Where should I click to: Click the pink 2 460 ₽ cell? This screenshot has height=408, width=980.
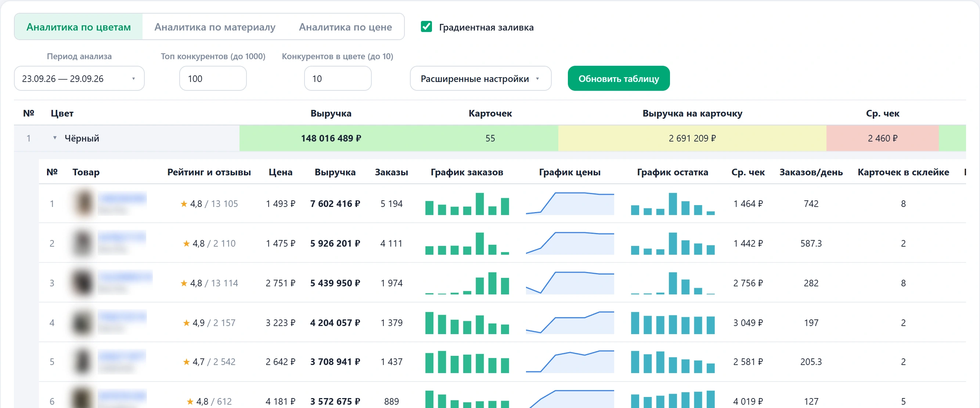882,138
